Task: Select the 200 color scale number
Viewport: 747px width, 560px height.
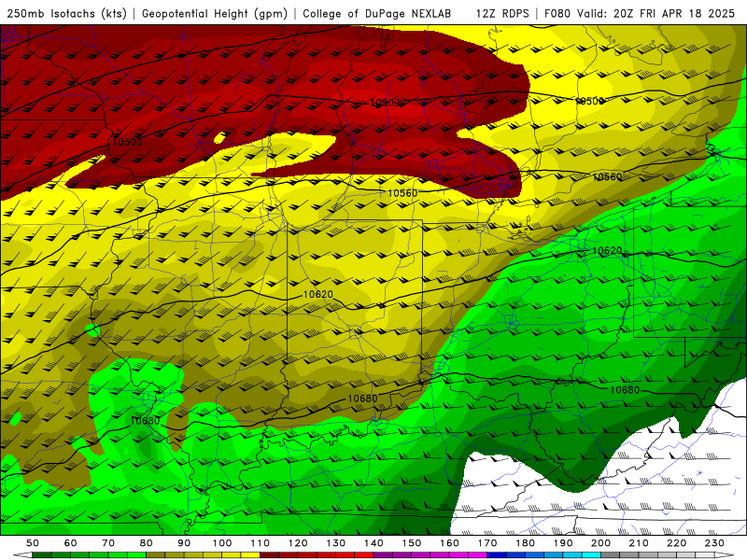Action: pos(601,543)
